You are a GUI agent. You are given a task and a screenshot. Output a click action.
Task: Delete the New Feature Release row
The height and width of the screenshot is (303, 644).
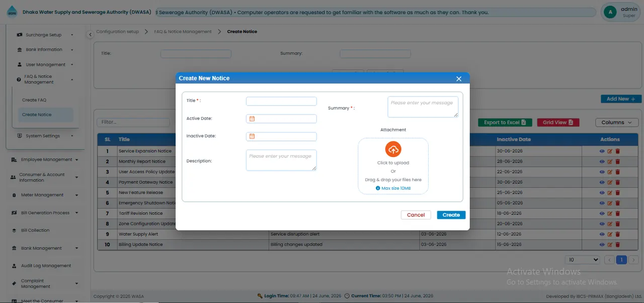pyautogui.click(x=618, y=193)
